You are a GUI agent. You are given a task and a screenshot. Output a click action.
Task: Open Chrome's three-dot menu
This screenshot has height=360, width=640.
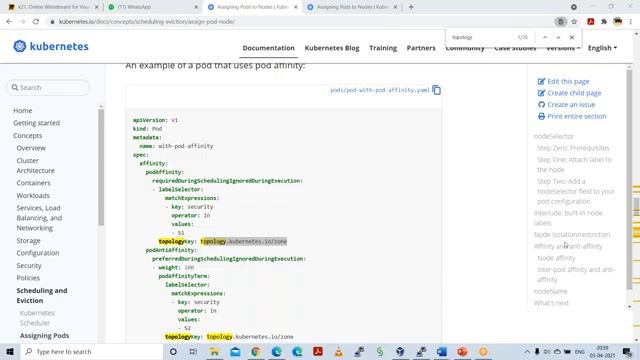point(631,22)
